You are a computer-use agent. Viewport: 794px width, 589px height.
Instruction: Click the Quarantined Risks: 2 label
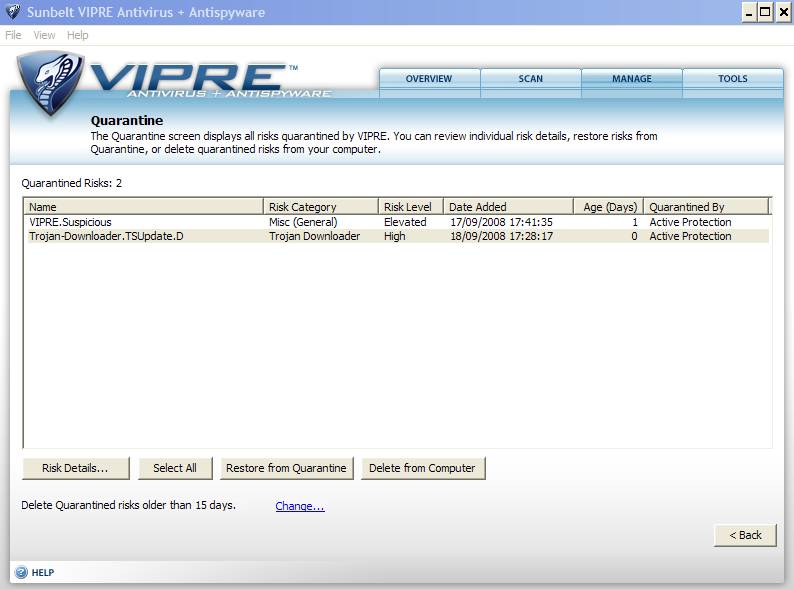pos(71,183)
